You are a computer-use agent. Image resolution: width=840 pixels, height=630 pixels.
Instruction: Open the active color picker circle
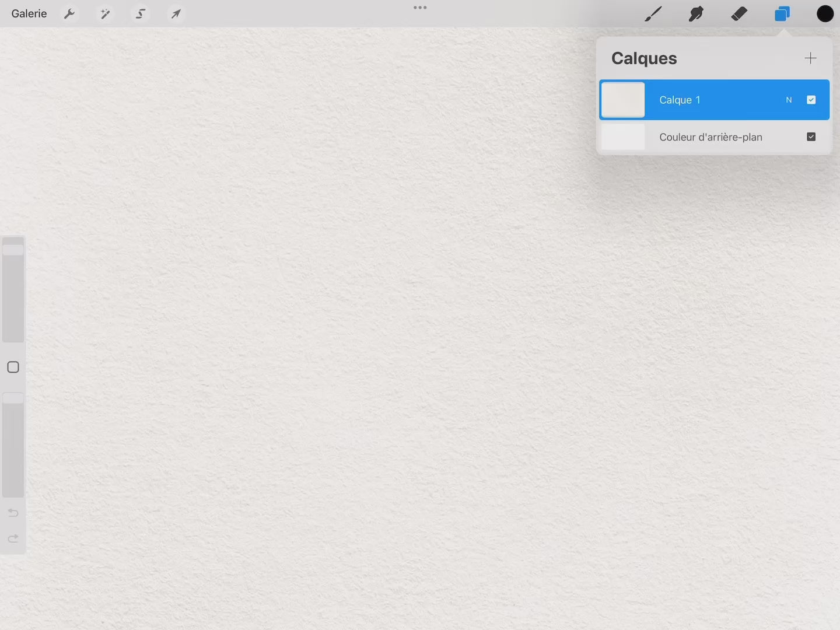coord(825,13)
